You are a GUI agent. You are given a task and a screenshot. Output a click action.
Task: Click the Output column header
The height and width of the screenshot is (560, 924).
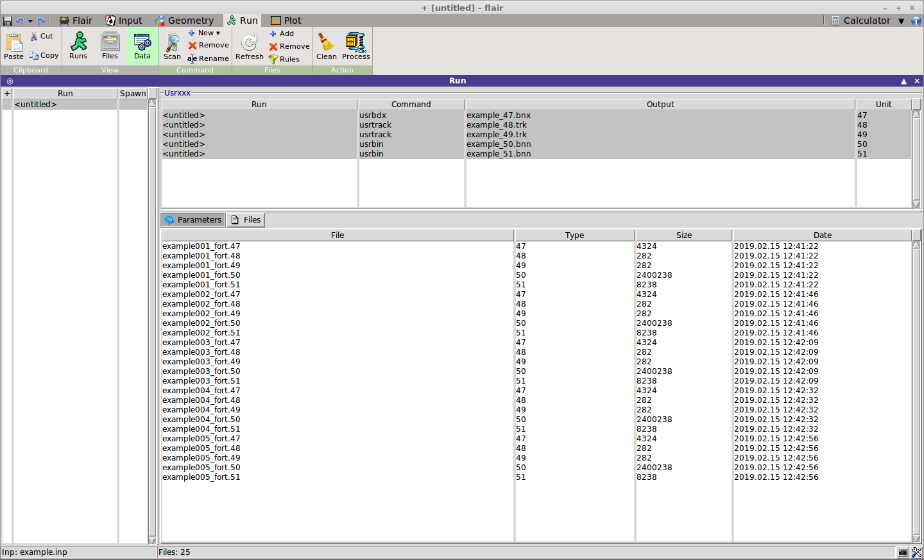coord(660,105)
